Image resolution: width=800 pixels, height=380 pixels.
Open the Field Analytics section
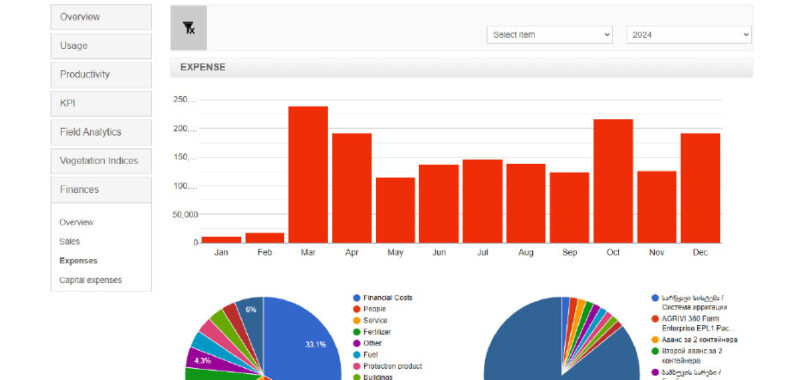coord(101,132)
